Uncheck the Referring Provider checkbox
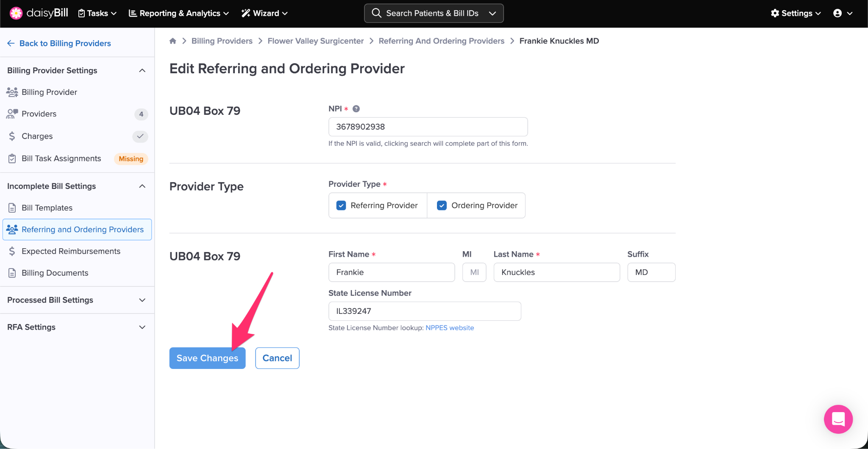This screenshot has width=868, height=449. click(x=341, y=205)
